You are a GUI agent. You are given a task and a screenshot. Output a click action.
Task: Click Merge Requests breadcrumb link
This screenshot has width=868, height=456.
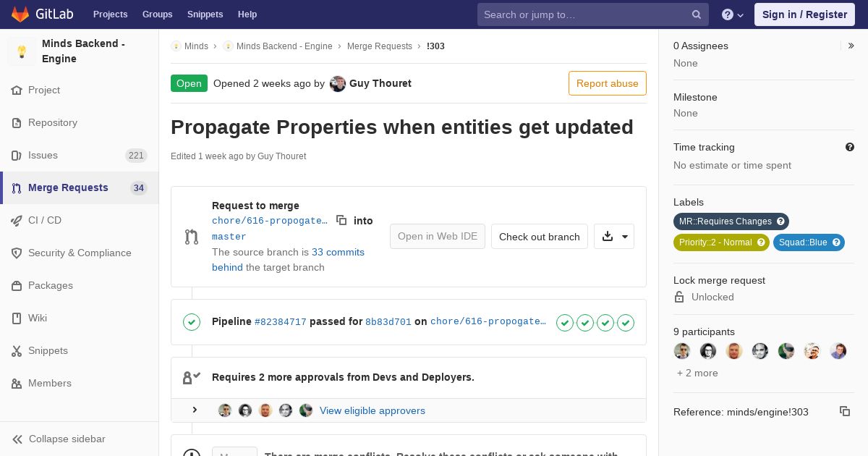click(x=380, y=46)
